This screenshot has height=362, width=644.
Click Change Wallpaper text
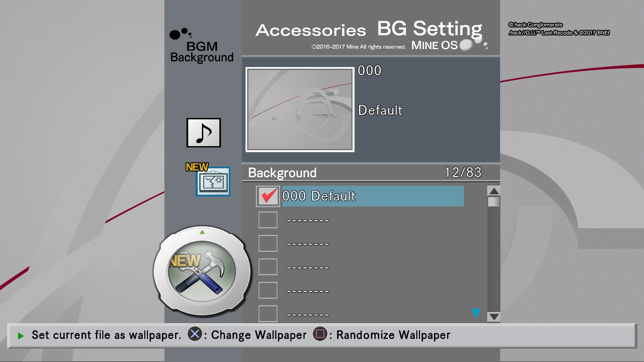point(259,335)
